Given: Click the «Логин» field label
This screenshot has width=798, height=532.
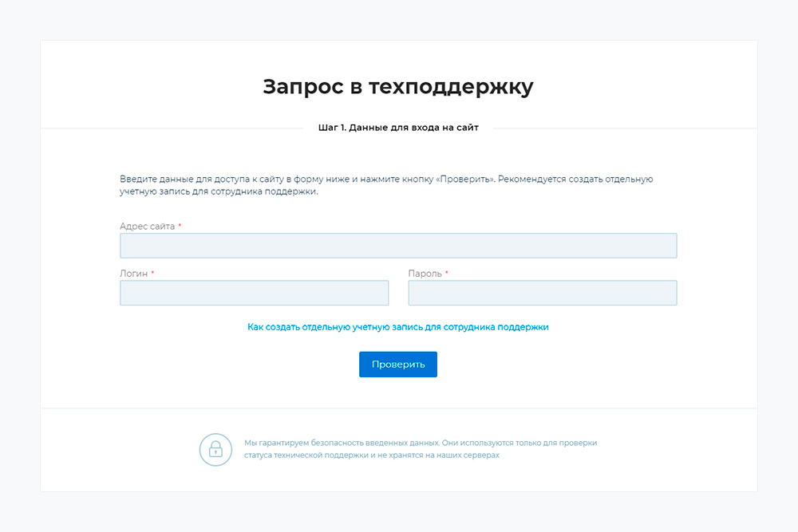Looking at the screenshot, I should (133, 274).
